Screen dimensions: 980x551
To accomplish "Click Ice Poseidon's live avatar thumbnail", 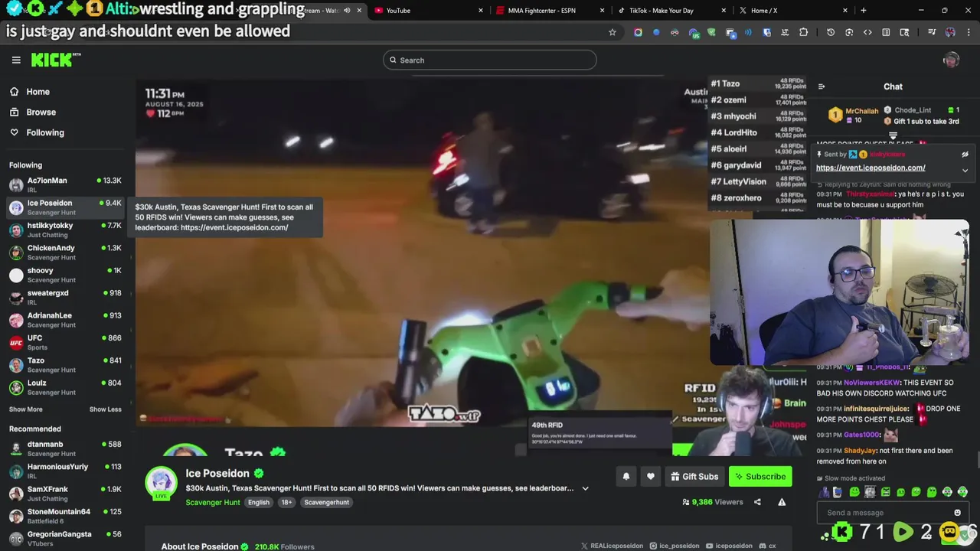I will (162, 483).
